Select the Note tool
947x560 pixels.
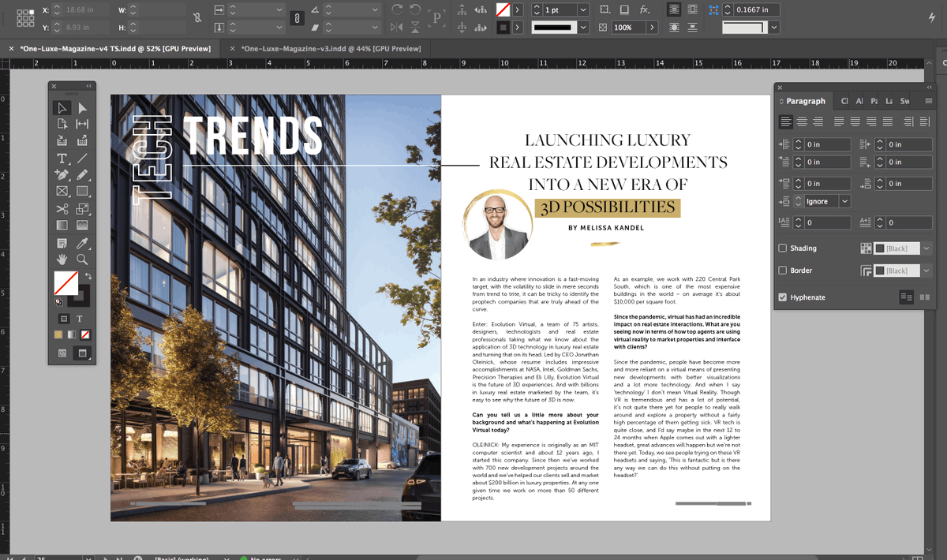pos(62,243)
